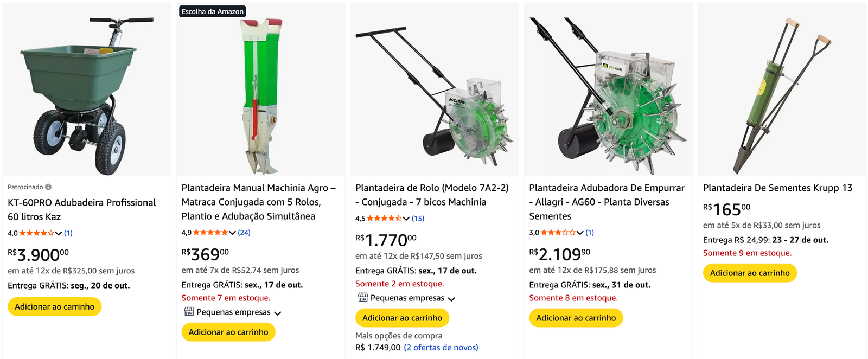Screen dimensions: 868x359
Task: Click star rating of Plantadeira Manual Machinia
Action: (210, 233)
